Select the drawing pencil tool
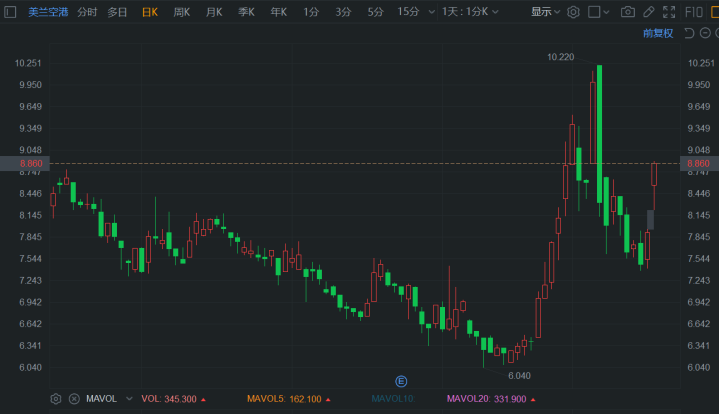719x414 pixels. [x=649, y=12]
